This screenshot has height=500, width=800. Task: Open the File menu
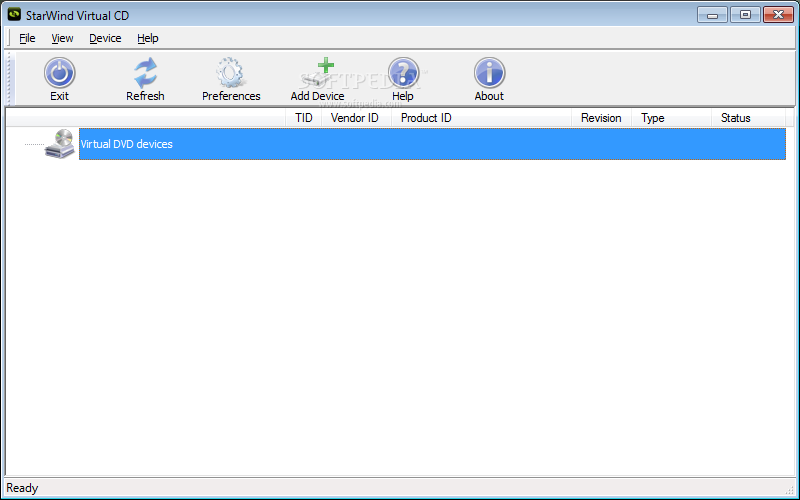pos(27,38)
